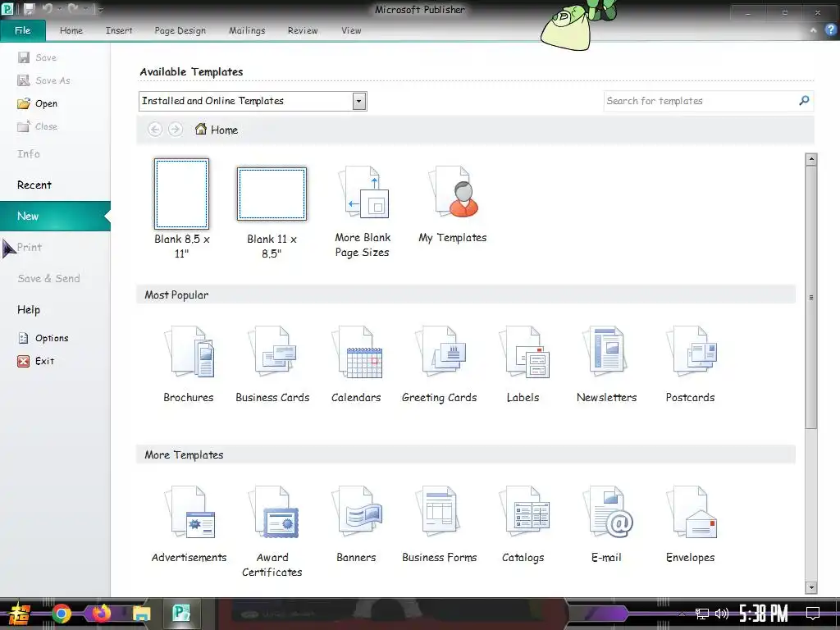Image resolution: width=840 pixels, height=630 pixels.
Task: Open the Newsletters template category
Action: click(x=606, y=364)
